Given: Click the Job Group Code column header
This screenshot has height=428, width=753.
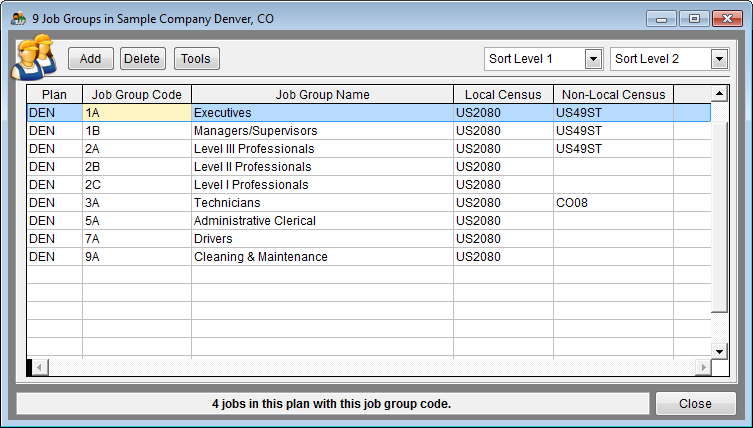Looking at the screenshot, I should click(x=137, y=95).
